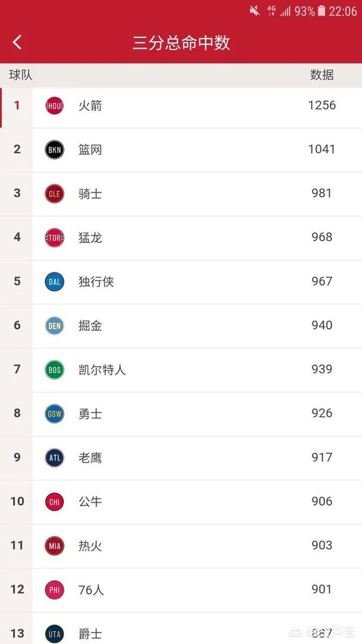Tap the Dallas Mavericks DAL logo
Screen dimensions: 362x644
54,281
